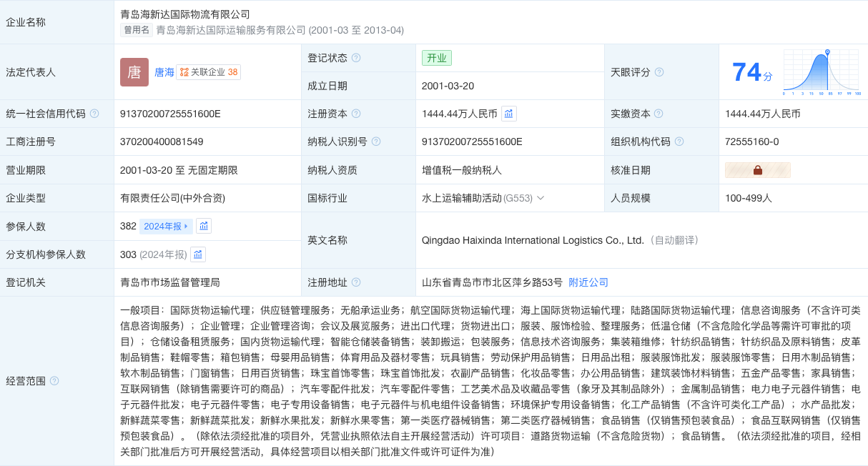
Task: Click help icon next to 天眼评分
Action: click(x=659, y=72)
